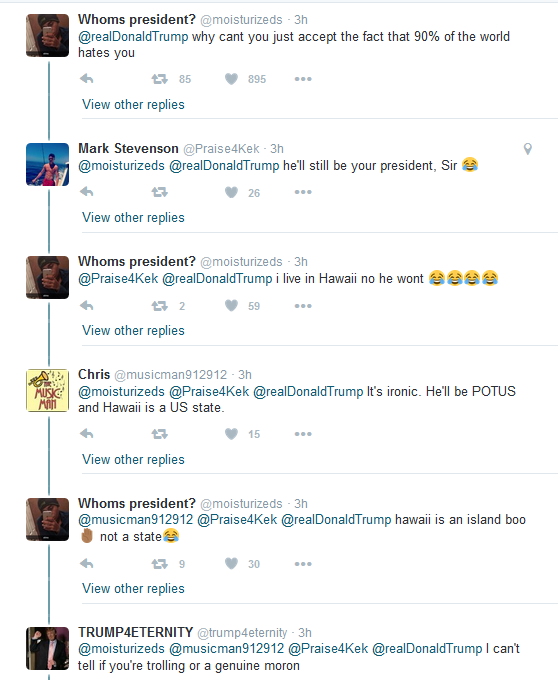This screenshot has height=680, width=558.
Task: Open the TRUMP4ETERNITY profile name
Action: 135,632
